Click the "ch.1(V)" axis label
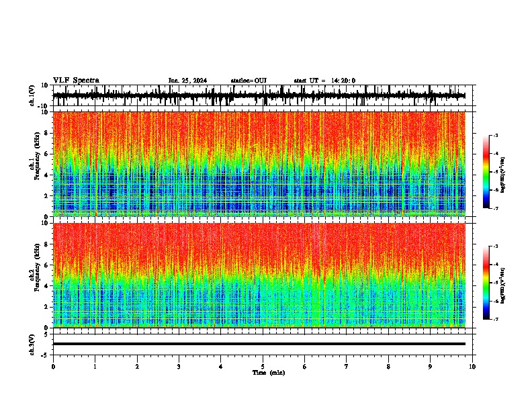Image resolution: width=532 pixels, height=411 pixels. click(x=32, y=95)
